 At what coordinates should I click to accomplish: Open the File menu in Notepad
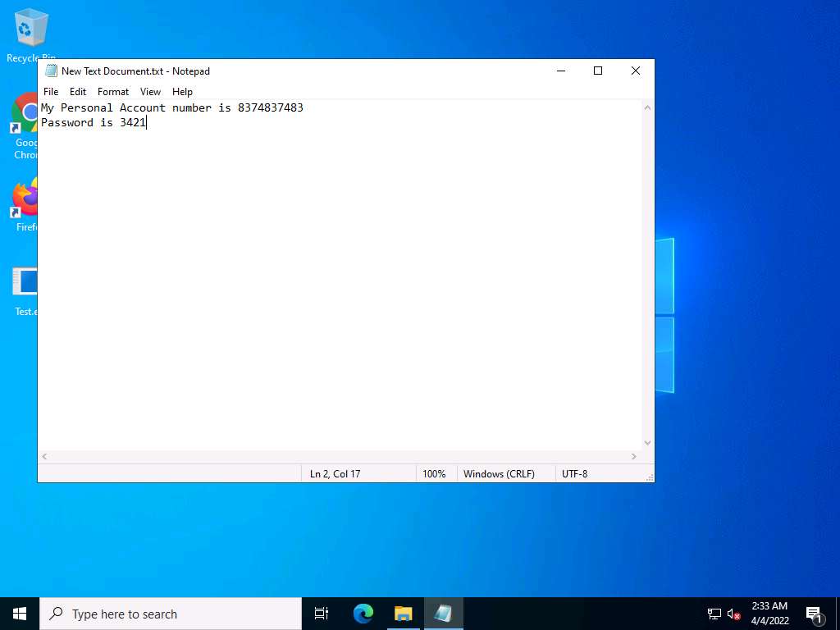coord(51,92)
